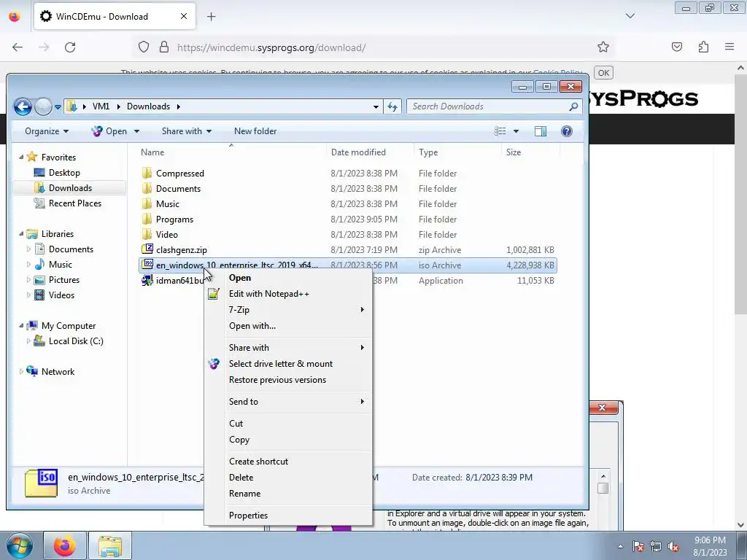This screenshot has height=560, width=747.
Task: Open Firefox Pocket save icon
Action: 677,47
